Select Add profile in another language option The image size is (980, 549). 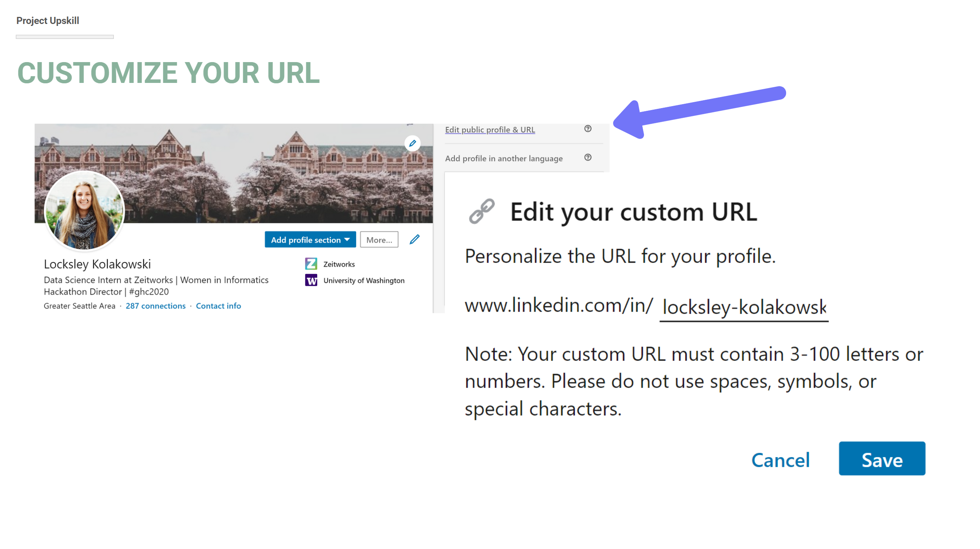pos(503,158)
